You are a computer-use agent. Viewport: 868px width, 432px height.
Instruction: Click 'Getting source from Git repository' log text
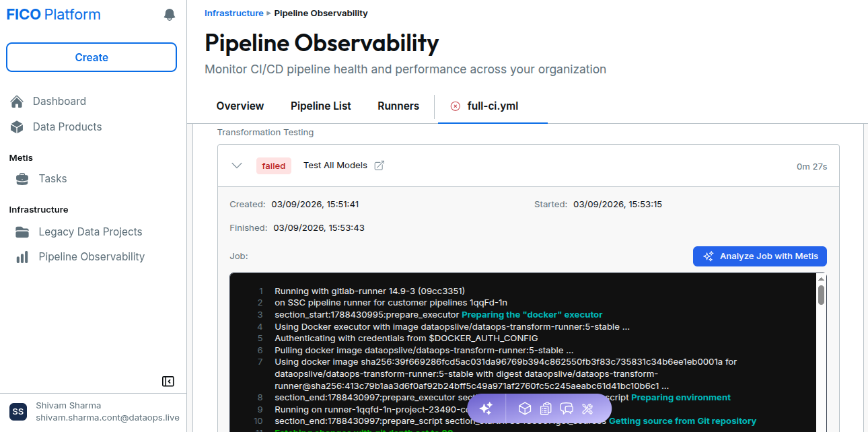point(682,421)
